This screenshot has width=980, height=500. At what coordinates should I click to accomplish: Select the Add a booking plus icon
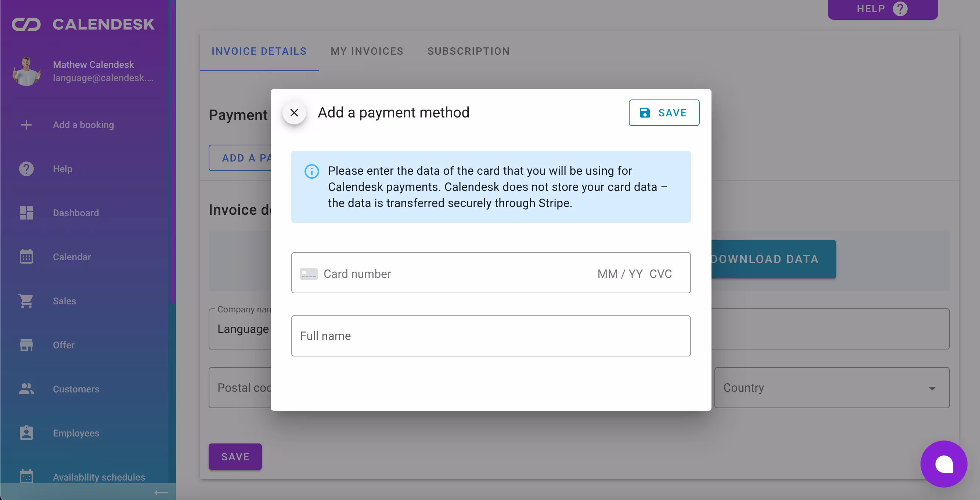coord(26,125)
